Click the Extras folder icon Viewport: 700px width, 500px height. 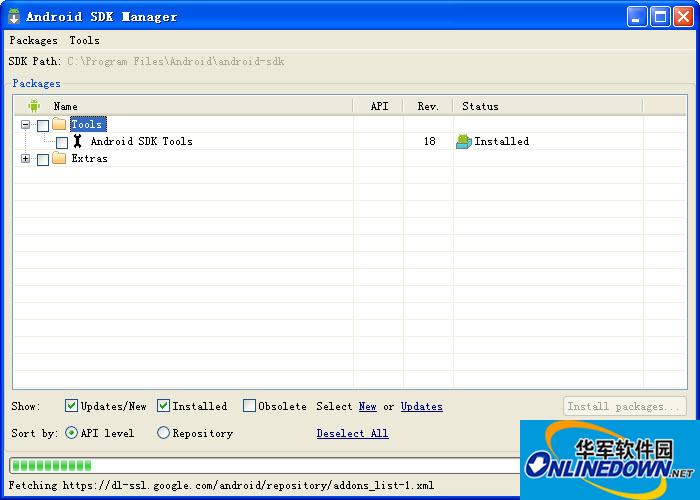point(59,158)
